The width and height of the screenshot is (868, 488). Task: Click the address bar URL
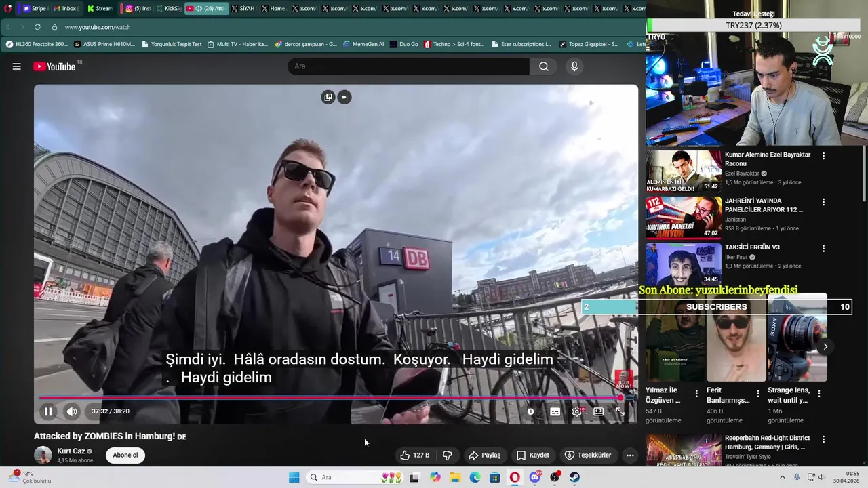tap(98, 27)
